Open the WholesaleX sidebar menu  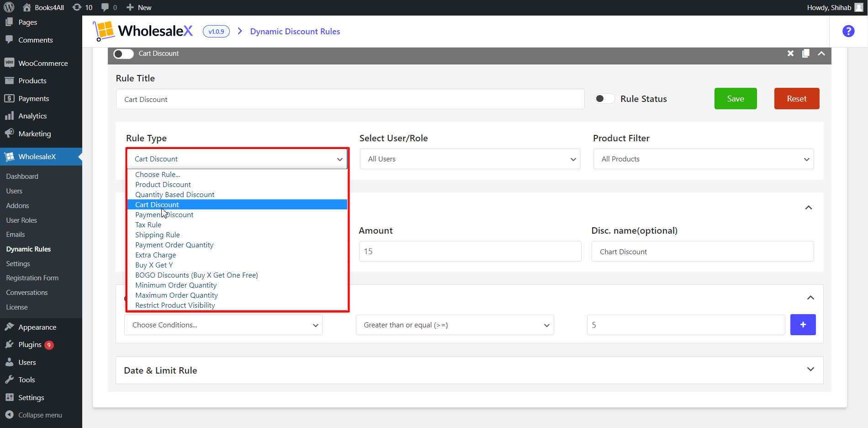click(41, 157)
